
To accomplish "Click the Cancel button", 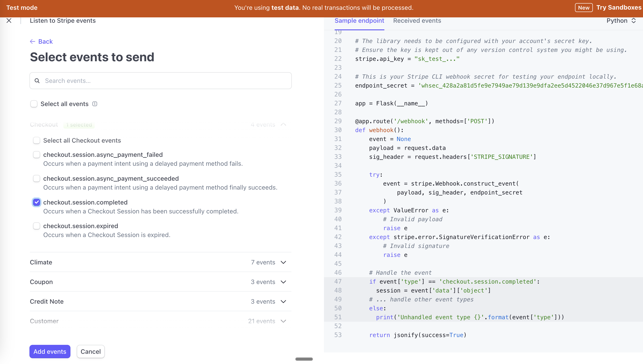I will [x=91, y=352].
